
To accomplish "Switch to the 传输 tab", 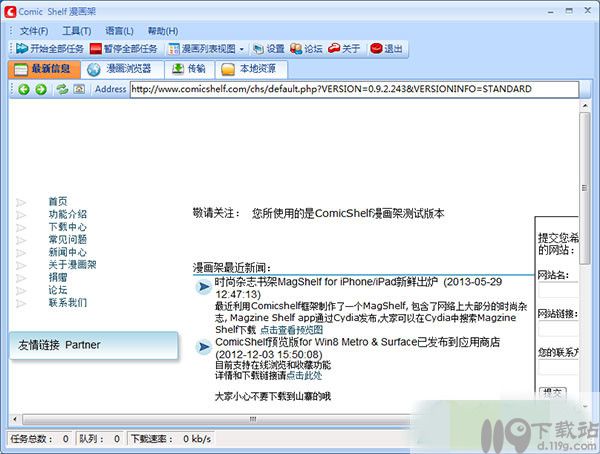I will (x=190, y=69).
